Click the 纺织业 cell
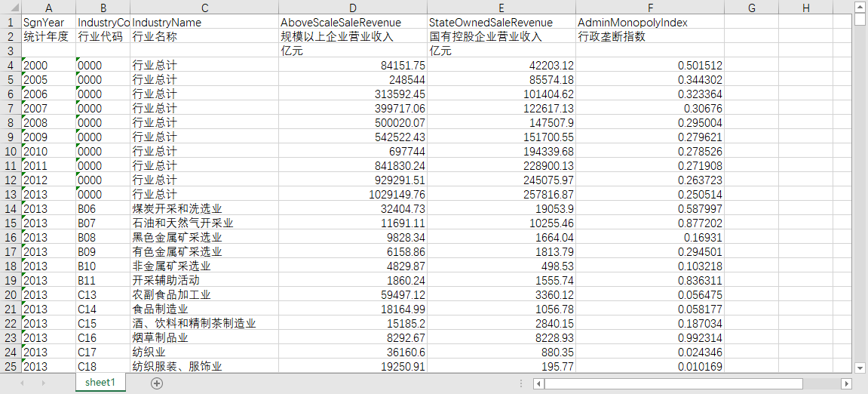 pyautogui.click(x=205, y=352)
